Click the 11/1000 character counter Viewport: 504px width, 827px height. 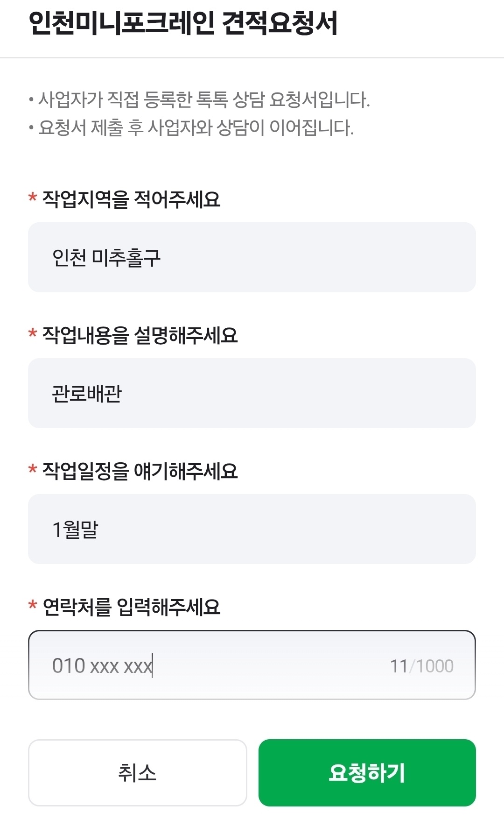point(422,666)
